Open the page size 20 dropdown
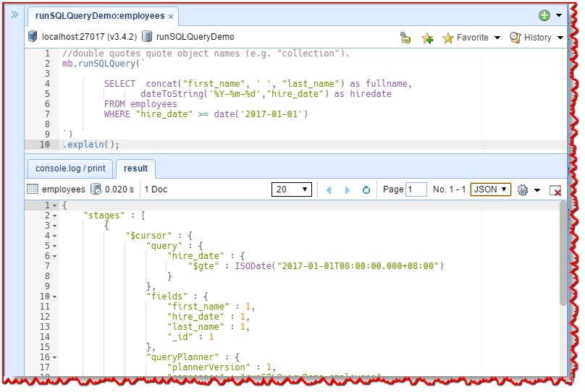Image resolution: width=585 pixels, height=392 pixels. 292,189
